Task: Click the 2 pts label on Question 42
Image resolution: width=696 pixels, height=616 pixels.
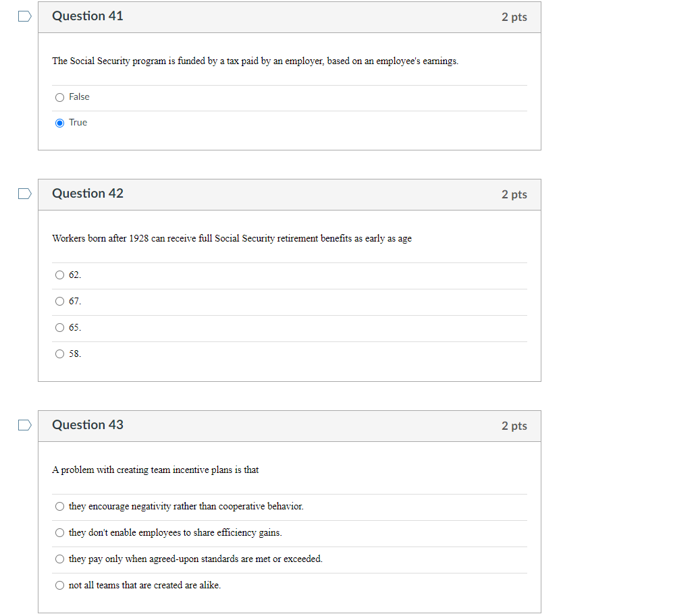Action: point(514,194)
